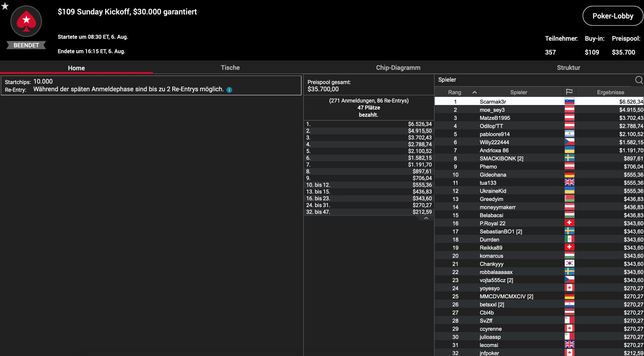Select player moe_sey3 in the list
The height and width of the screenshot is (356, 644).
(492, 110)
